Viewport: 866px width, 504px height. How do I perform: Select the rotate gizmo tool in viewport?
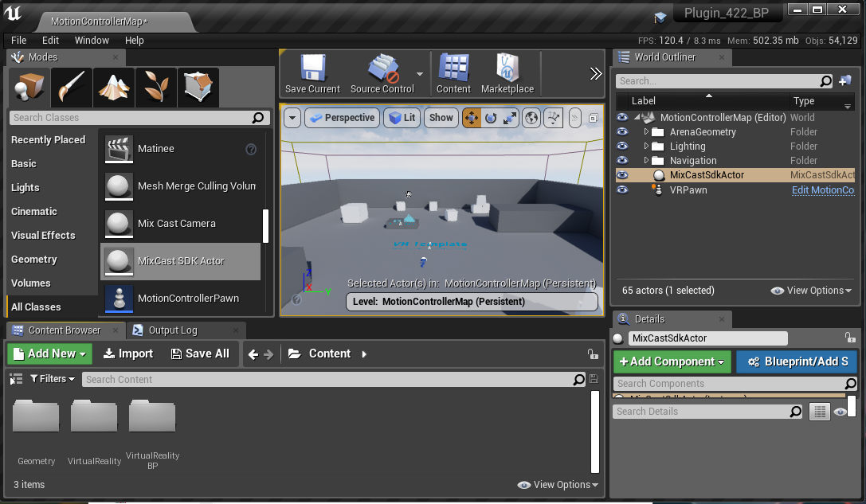point(491,118)
